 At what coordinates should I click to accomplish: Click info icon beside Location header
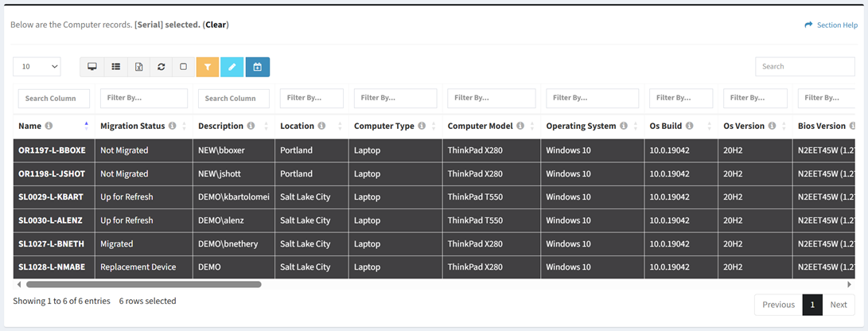tap(321, 127)
